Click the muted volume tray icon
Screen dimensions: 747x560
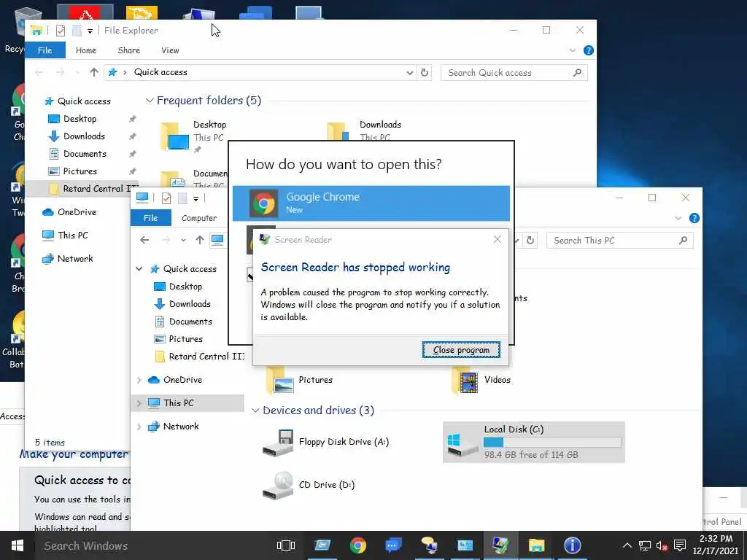point(662,545)
